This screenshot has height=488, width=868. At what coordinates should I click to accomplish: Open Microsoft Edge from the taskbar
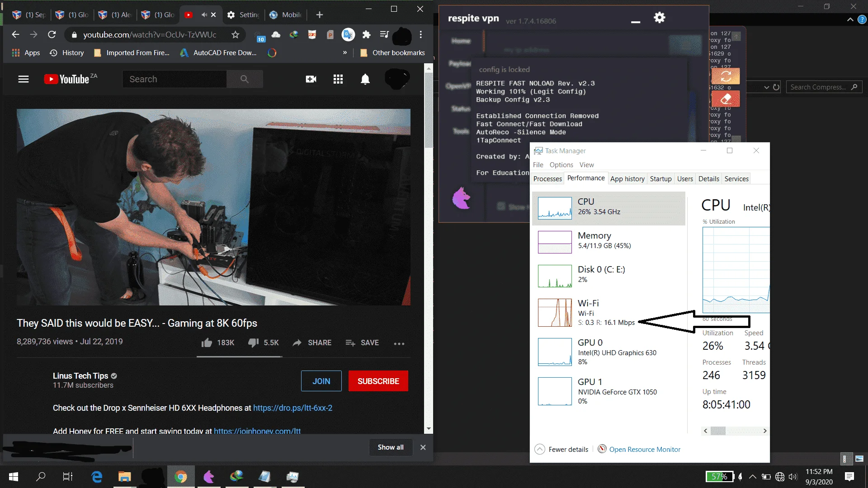pyautogui.click(x=97, y=476)
